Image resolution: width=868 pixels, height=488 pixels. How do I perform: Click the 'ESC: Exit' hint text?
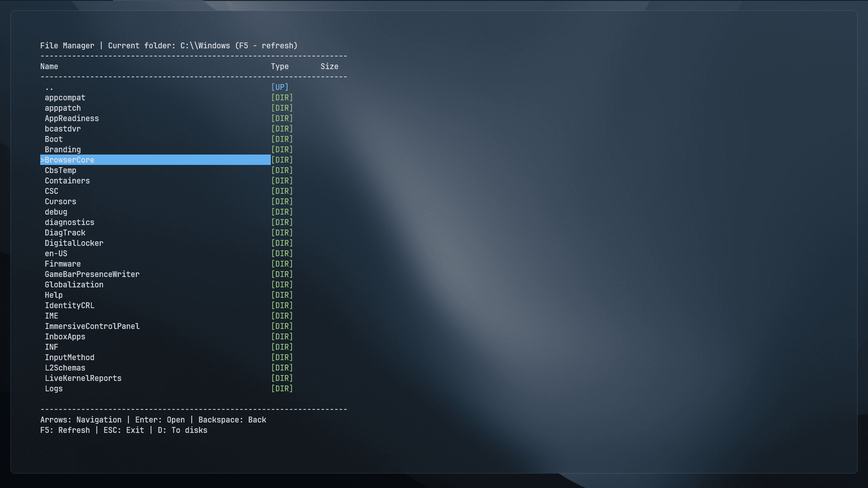124,430
